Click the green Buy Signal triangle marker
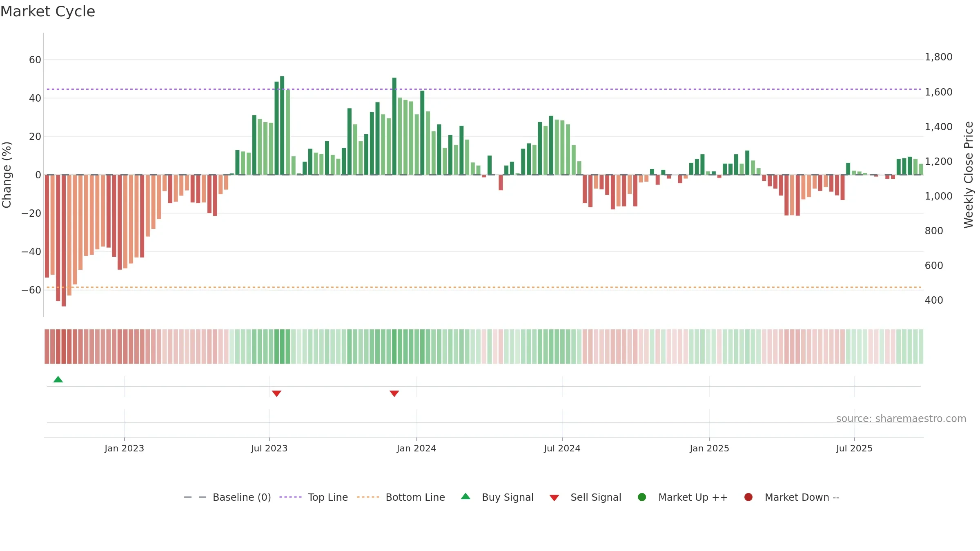Viewport: 980px width, 551px height. (58, 380)
